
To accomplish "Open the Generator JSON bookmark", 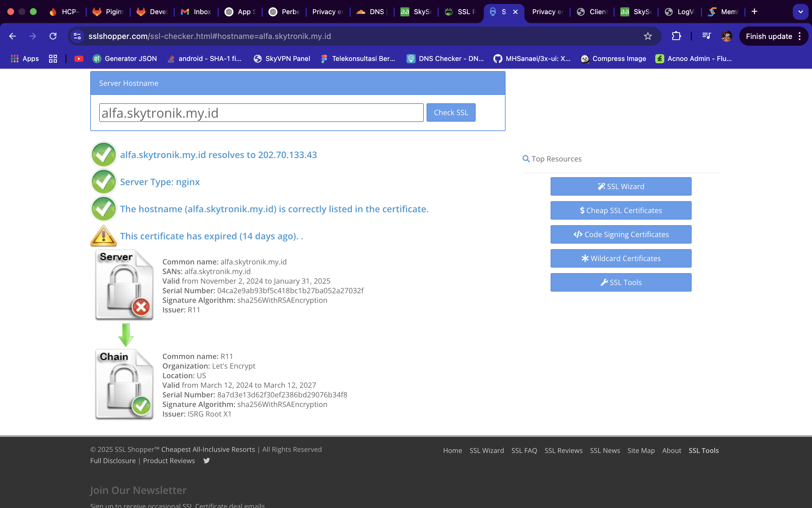I will pos(125,59).
